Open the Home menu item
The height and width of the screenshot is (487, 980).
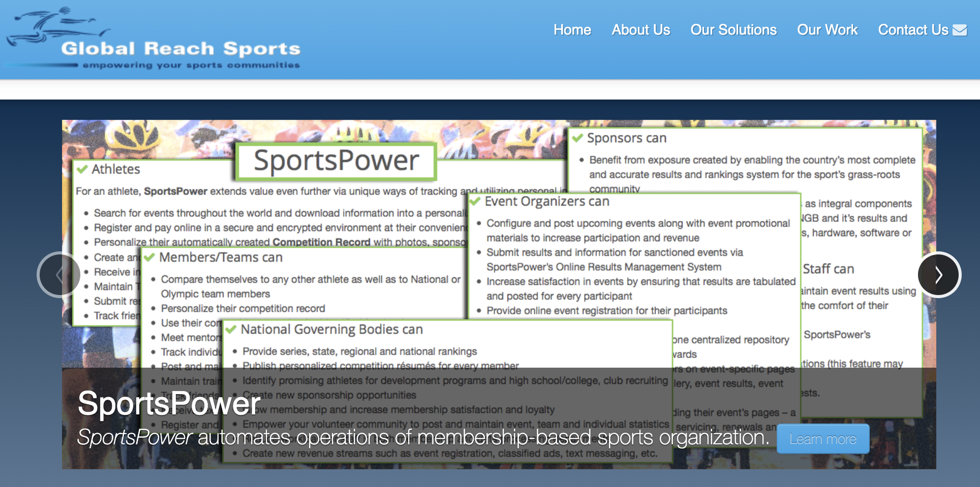pyautogui.click(x=572, y=30)
